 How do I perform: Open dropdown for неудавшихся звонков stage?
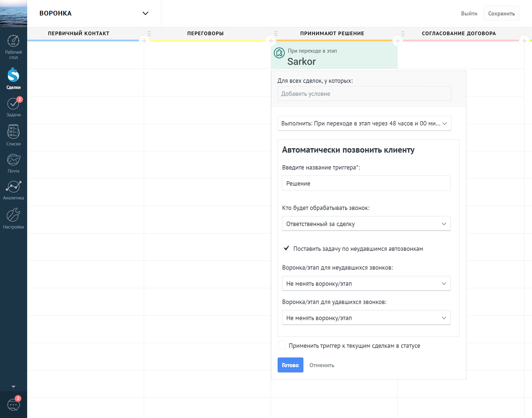(366, 283)
